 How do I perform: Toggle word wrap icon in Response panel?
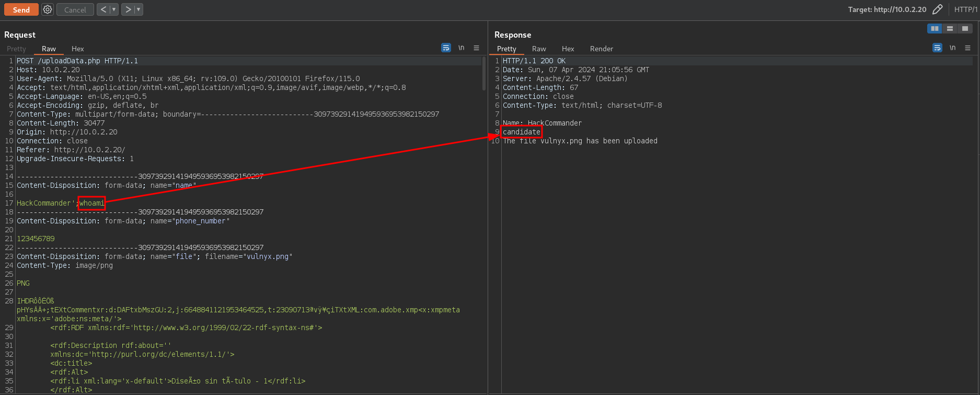(937, 48)
